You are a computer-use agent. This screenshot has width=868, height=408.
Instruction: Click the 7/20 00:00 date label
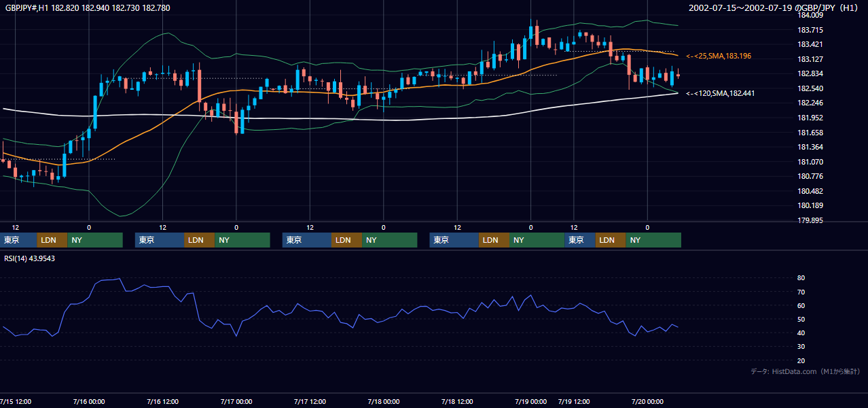(x=647, y=402)
